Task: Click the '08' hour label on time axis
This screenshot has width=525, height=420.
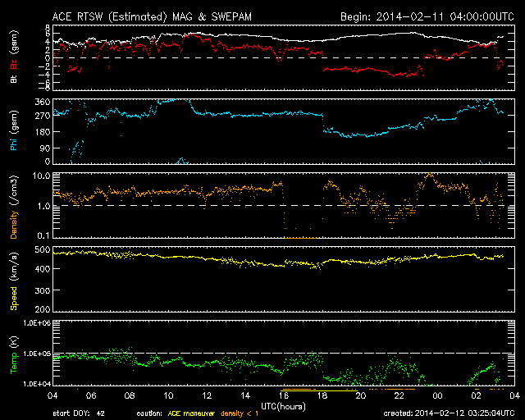Action: 130,395
